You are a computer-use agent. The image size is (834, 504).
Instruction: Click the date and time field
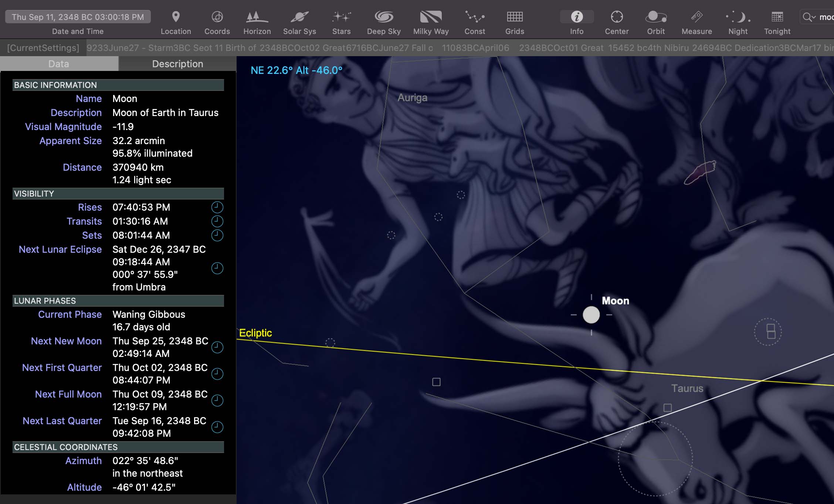[78, 17]
